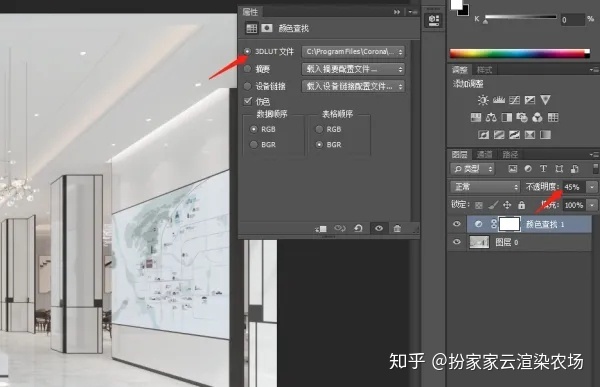Image resolution: width=600 pixels, height=387 pixels.
Task: Choose RGB under 数据顺序
Action: [253, 129]
